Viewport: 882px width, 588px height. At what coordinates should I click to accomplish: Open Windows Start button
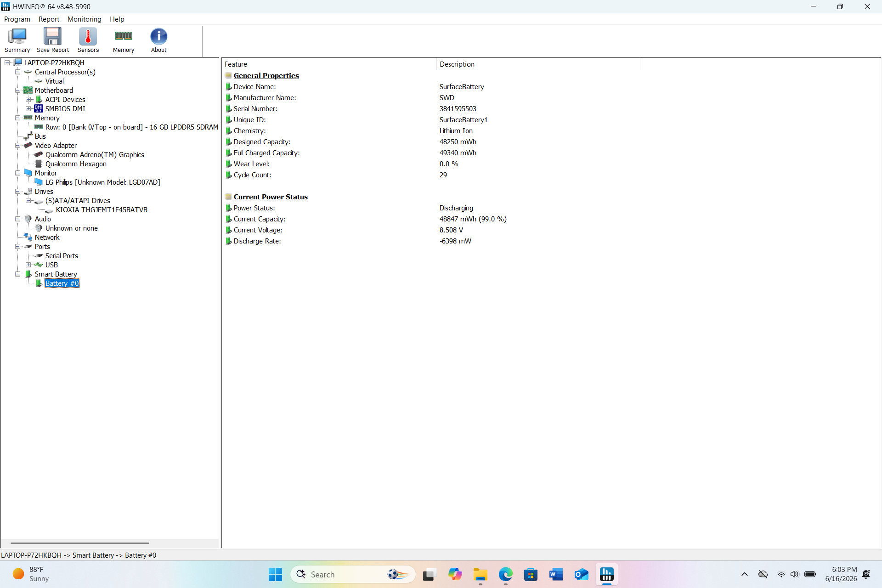pyautogui.click(x=275, y=574)
